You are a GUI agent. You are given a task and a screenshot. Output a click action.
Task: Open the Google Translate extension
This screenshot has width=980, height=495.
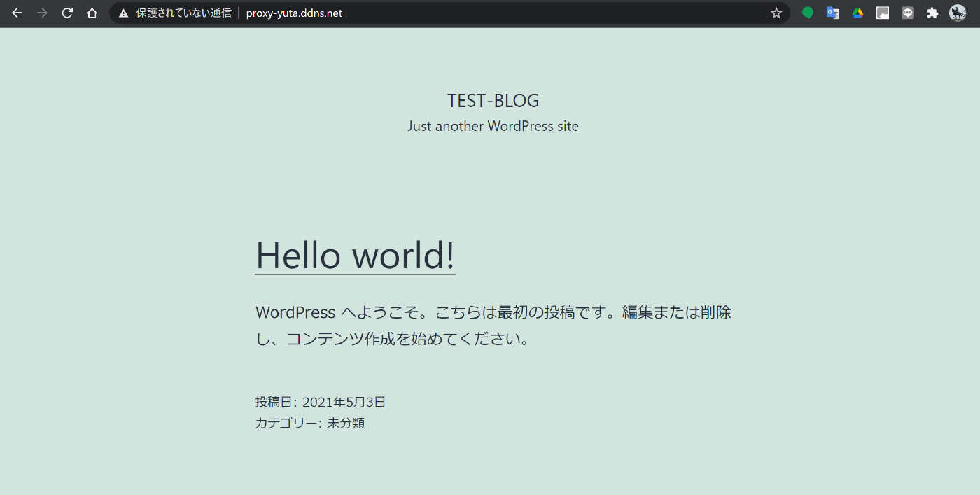coord(832,13)
